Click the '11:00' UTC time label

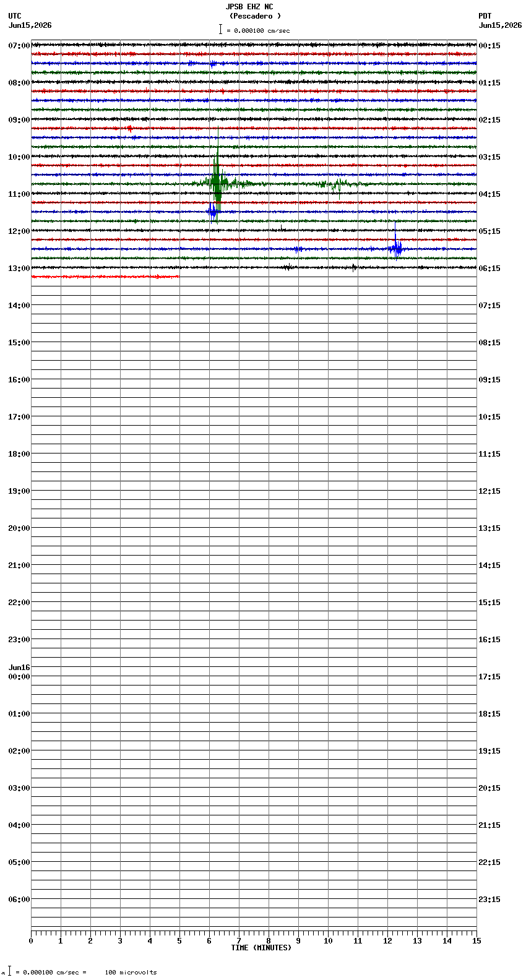tap(19, 194)
